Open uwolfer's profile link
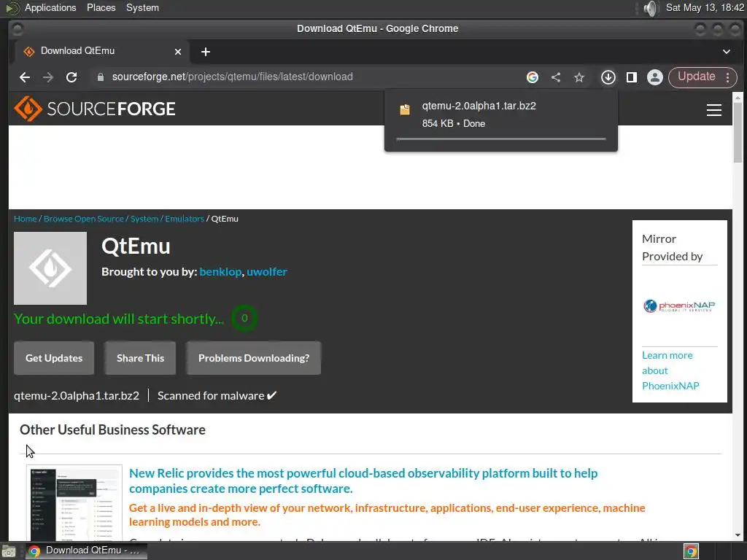The height and width of the screenshot is (560, 747). (x=267, y=271)
